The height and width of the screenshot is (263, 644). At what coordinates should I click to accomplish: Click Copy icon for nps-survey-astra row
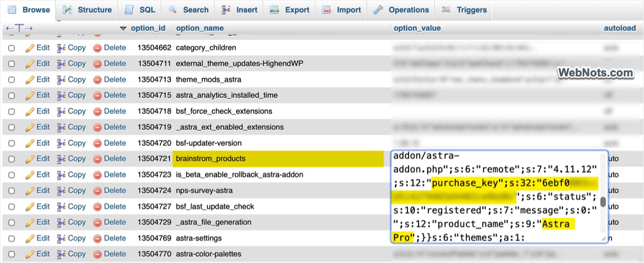tap(61, 191)
